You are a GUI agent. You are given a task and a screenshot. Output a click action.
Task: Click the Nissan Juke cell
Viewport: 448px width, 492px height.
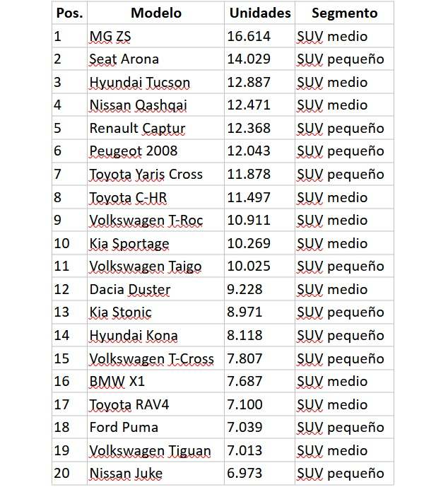pos(156,474)
